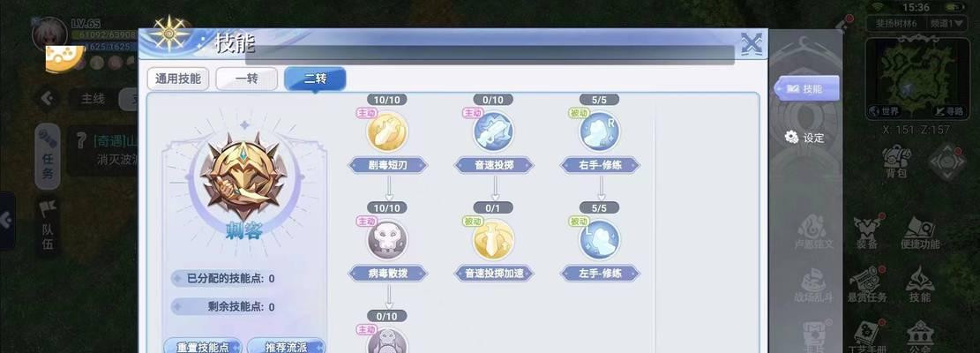
Task: Click the 右手-修练 passive skill icon
Action: pyautogui.click(x=600, y=131)
